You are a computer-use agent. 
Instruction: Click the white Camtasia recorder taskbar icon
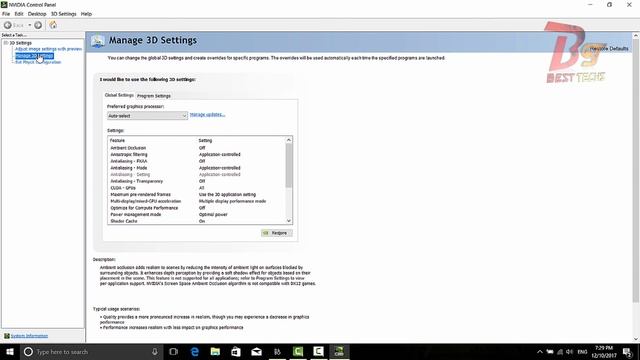coord(318,351)
